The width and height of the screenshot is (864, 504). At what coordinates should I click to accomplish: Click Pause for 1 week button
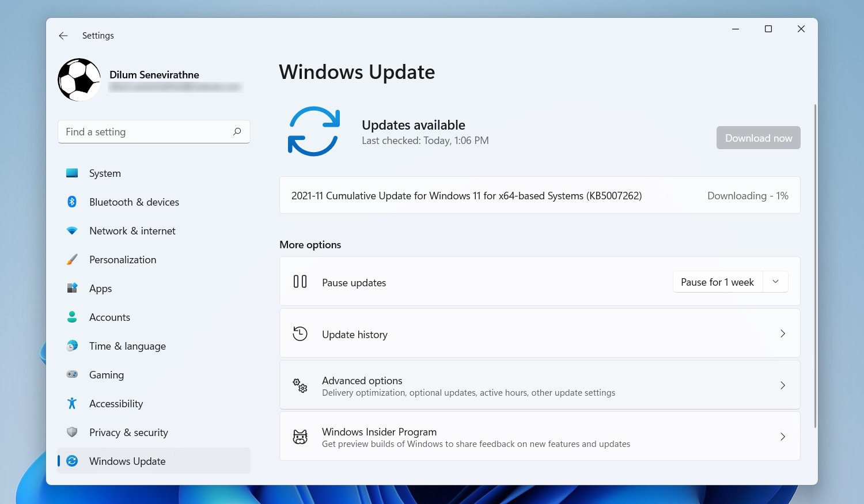pyautogui.click(x=717, y=282)
